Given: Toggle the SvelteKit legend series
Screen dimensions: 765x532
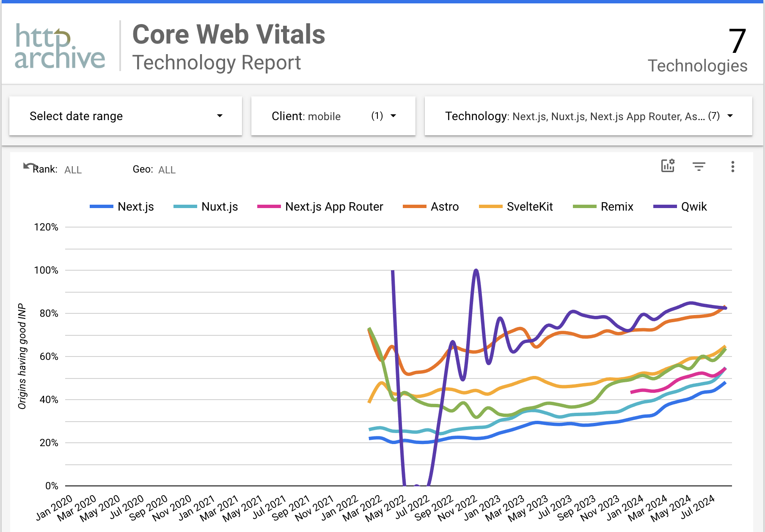Looking at the screenshot, I should pos(516,206).
